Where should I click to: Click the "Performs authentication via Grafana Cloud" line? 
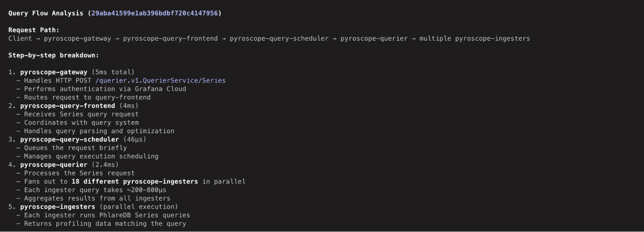click(105, 89)
